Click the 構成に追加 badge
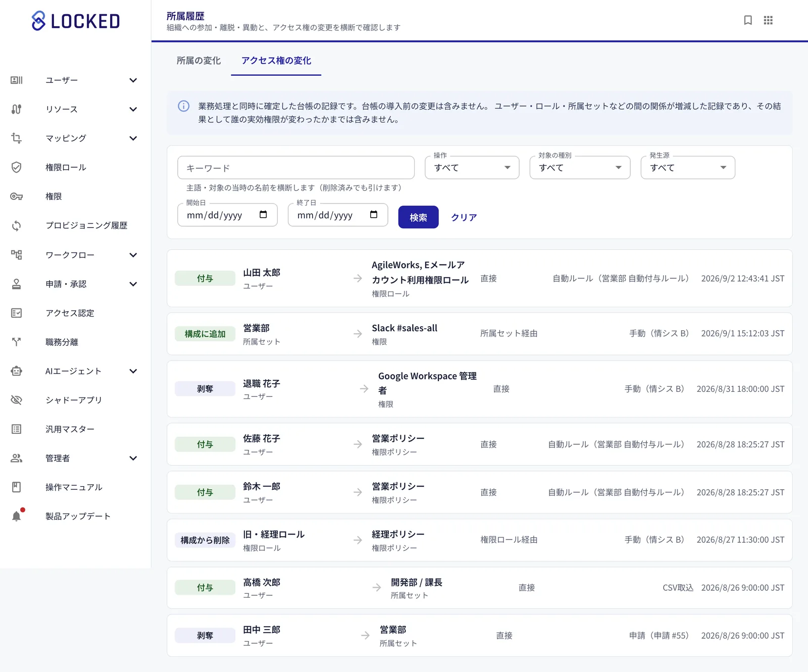Viewport: 808px width, 672px height. 205,334
